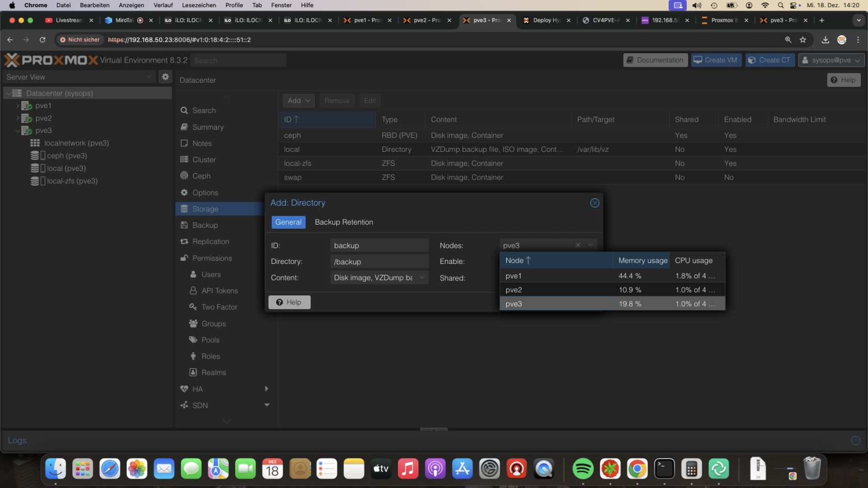Close the Add: Directory dialog
The height and width of the screenshot is (488, 868).
click(595, 203)
